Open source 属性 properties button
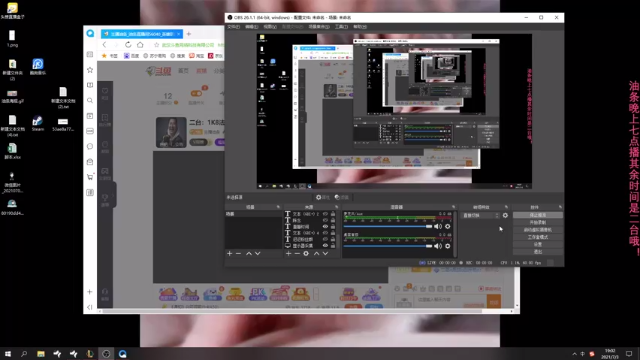Viewport: 640px width, 360px height. 322,197
